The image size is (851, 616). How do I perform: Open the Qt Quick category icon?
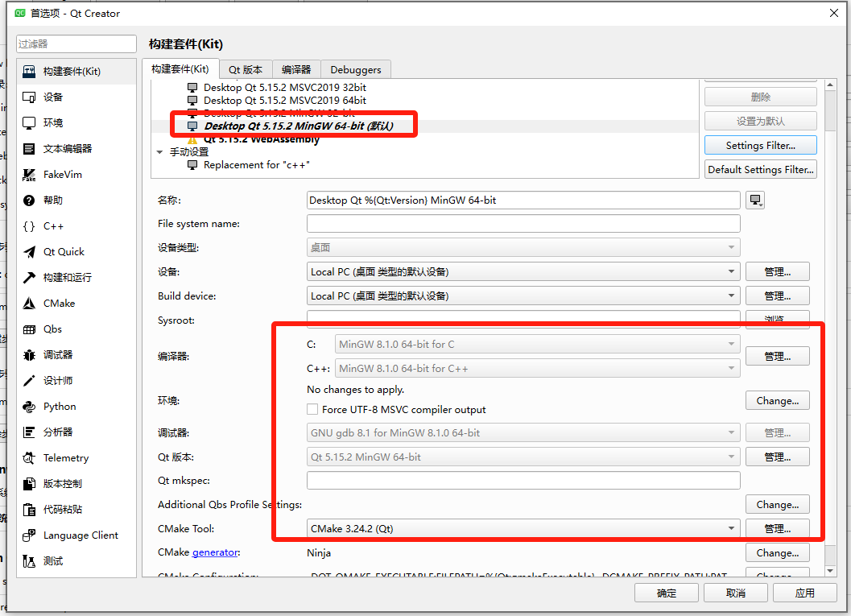[29, 252]
